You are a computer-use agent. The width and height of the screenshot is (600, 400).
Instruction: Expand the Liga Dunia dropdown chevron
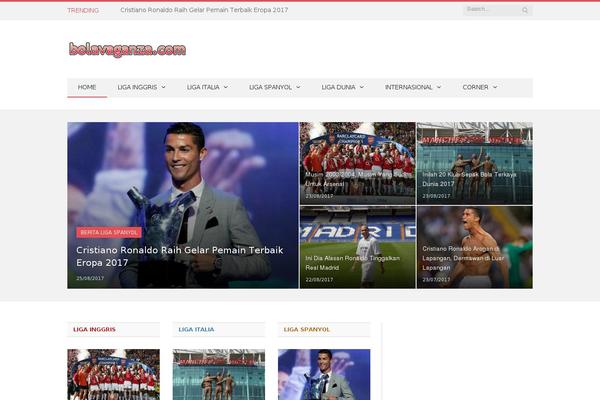(362, 87)
